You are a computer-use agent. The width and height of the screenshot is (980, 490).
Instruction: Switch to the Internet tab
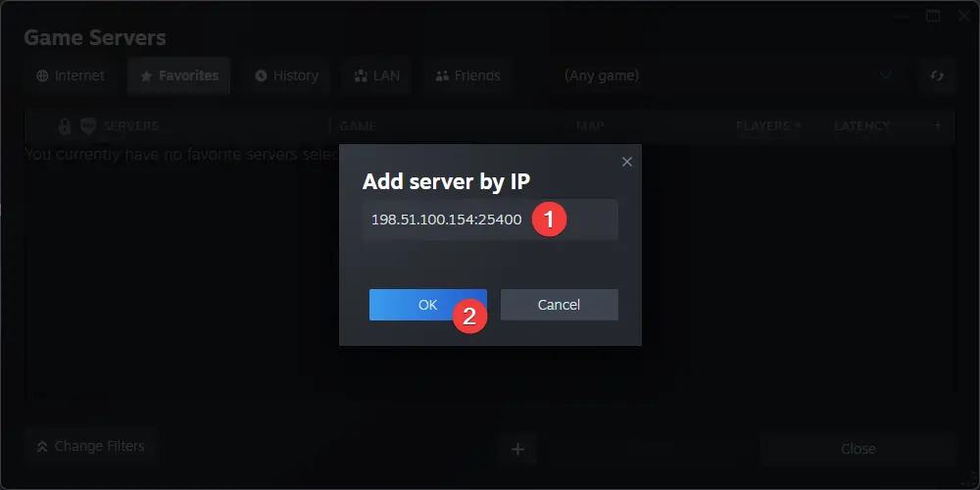pyautogui.click(x=71, y=75)
